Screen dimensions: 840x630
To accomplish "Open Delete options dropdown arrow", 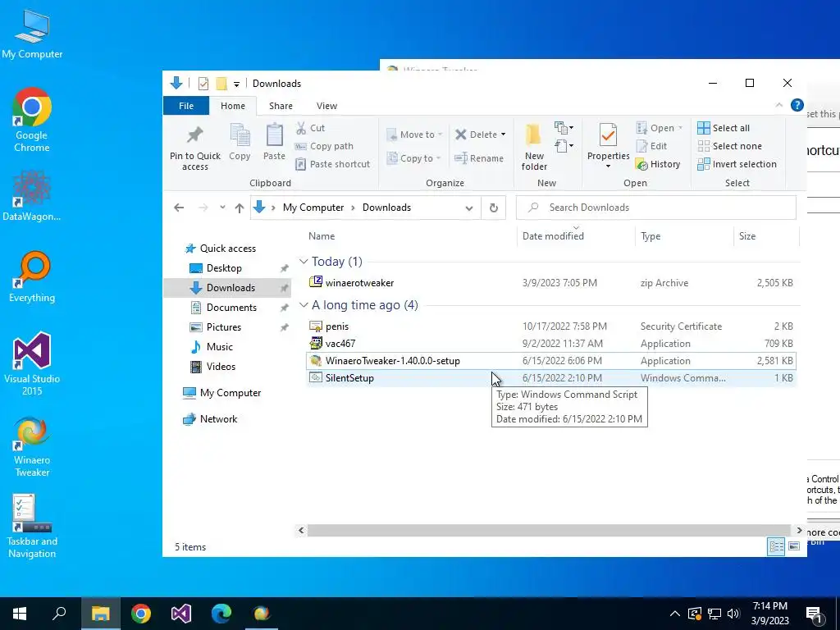I will pos(503,135).
